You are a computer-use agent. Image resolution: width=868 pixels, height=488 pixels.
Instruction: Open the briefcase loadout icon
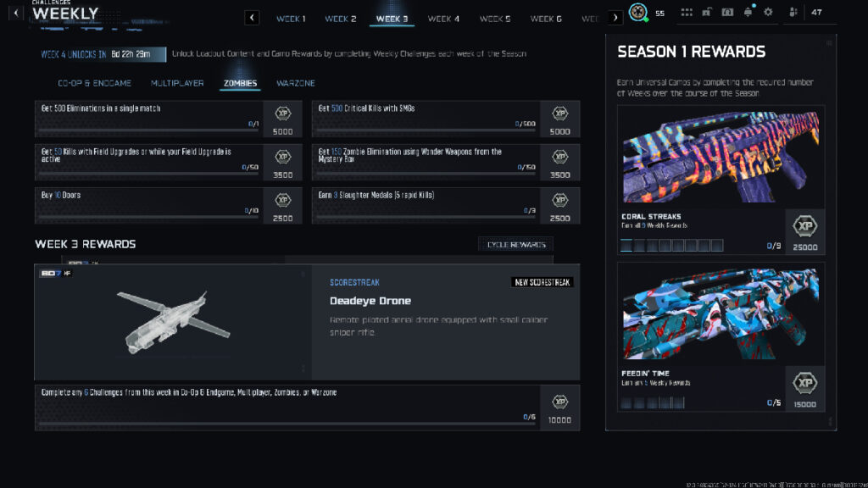point(708,12)
